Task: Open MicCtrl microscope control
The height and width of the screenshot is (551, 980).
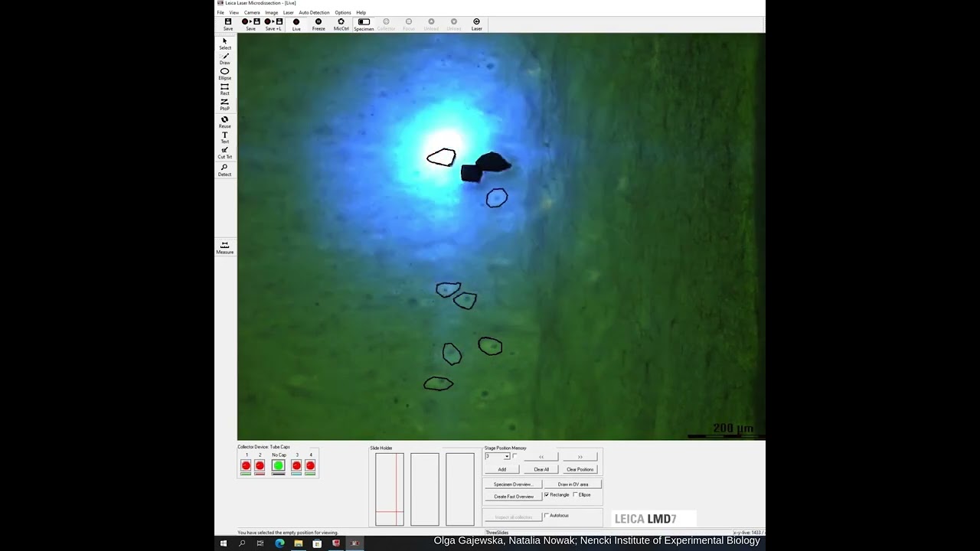Action: (x=341, y=24)
